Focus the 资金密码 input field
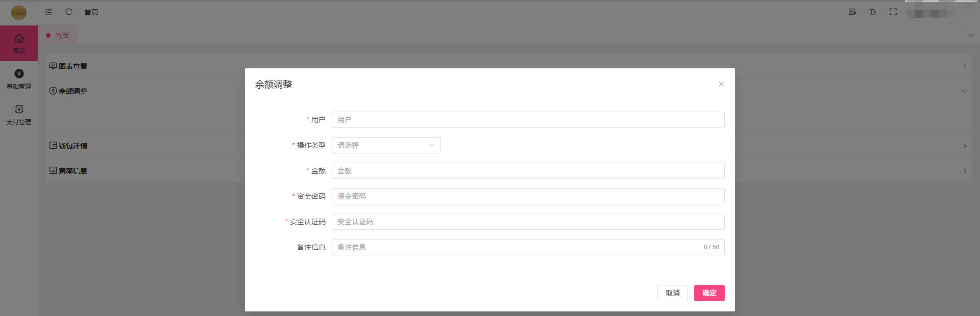The height and width of the screenshot is (316, 980). click(x=528, y=196)
